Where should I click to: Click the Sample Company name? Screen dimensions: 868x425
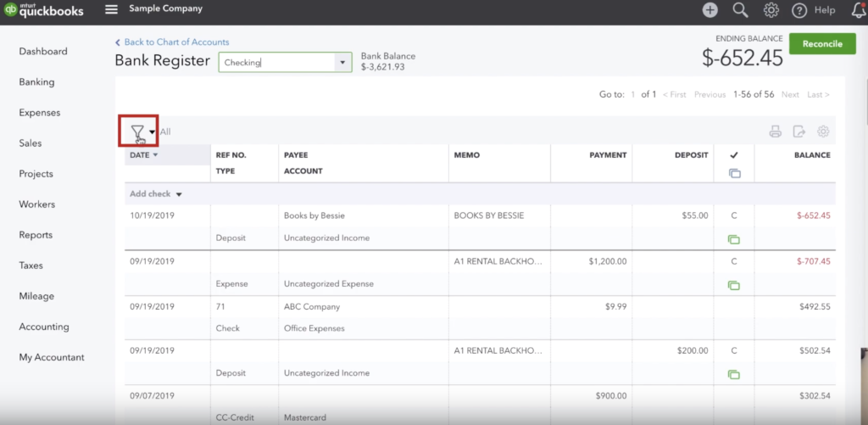pyautogui.click(x=165, y=8)
